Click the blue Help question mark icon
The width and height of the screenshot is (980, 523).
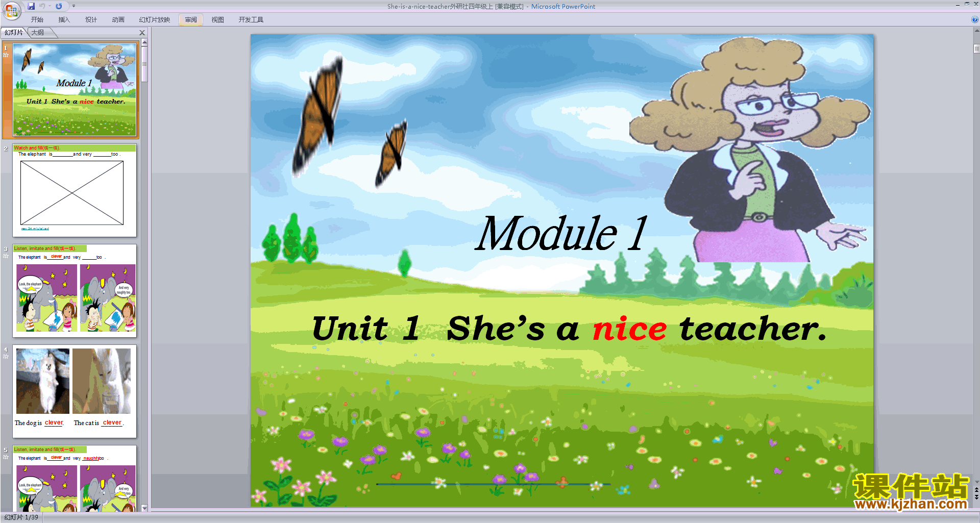tap(974, 19)
